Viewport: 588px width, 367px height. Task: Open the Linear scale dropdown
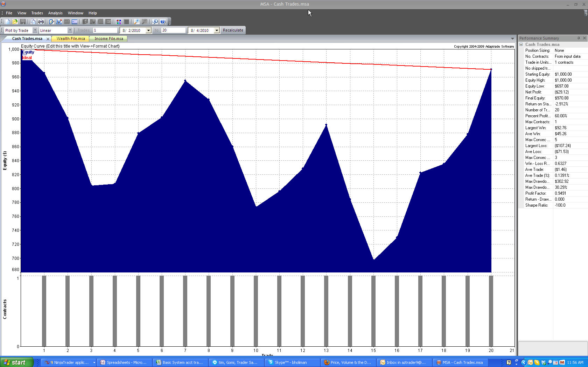pos(70,30)
